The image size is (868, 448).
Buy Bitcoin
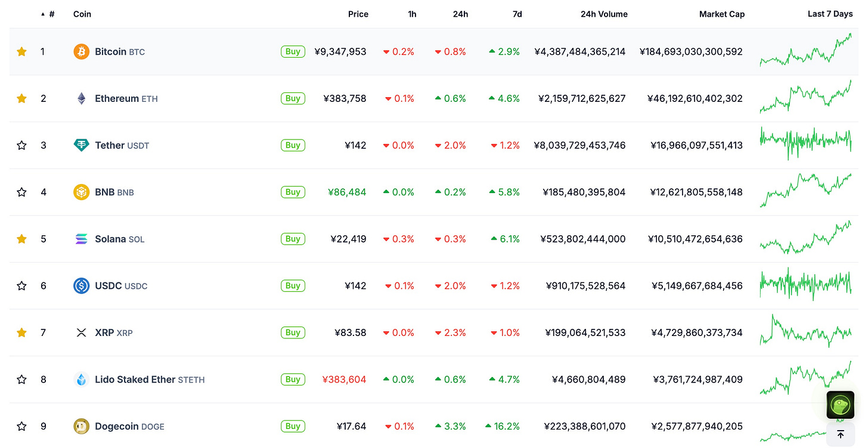click(293, 52)
